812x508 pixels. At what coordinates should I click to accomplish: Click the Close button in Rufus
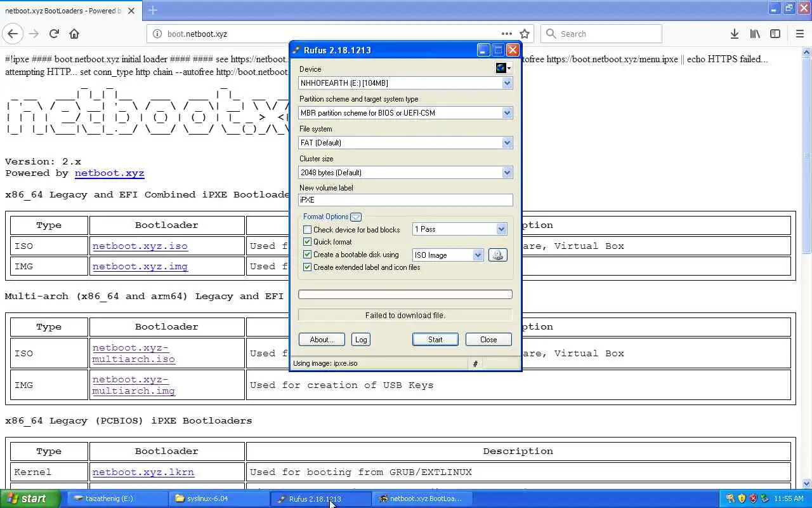coord(488,339)
